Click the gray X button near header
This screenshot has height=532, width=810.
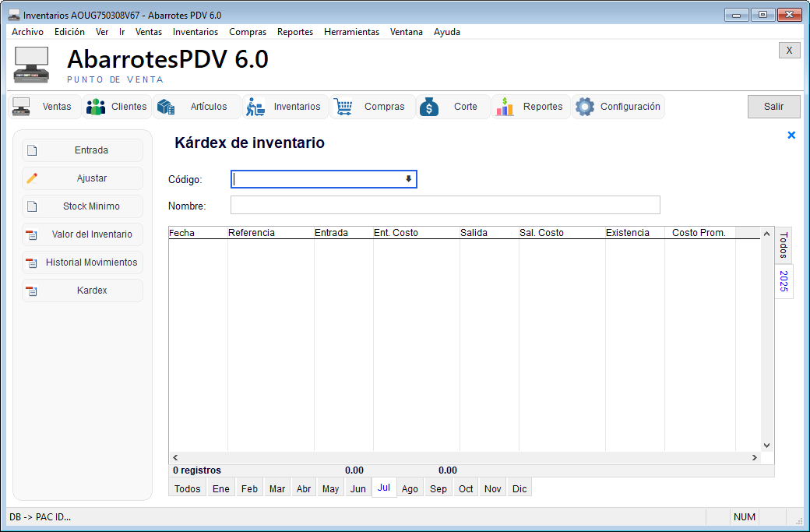pos(789,50)
